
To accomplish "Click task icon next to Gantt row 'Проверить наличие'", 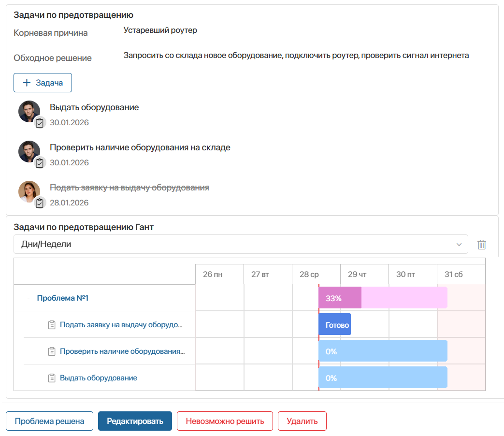I will click(52, 351).
